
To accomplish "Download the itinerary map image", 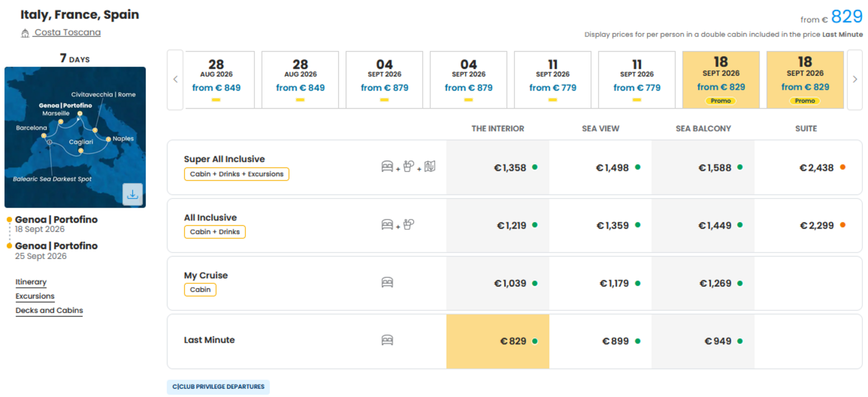I will [x=132, y=194].
